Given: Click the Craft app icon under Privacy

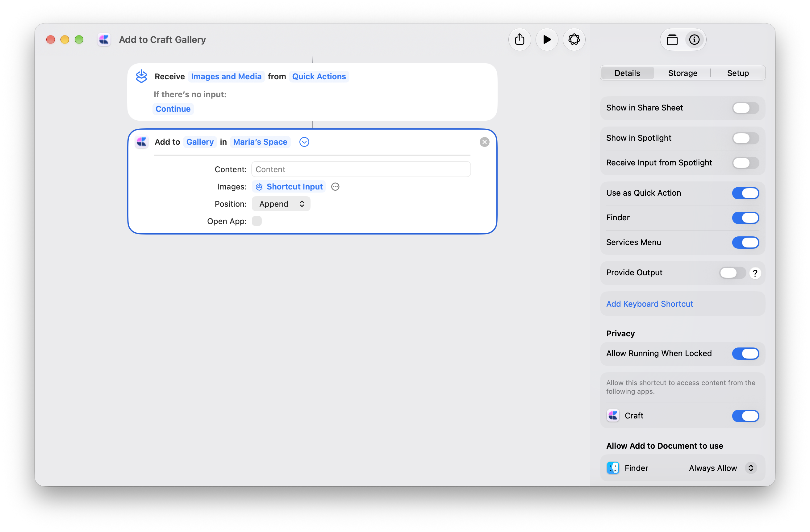Looking at the screenshot, I should click(x=613, y=415).
